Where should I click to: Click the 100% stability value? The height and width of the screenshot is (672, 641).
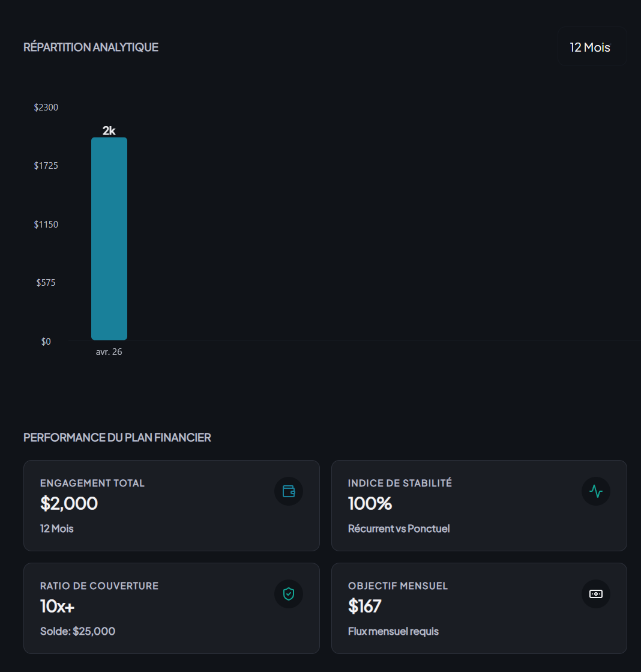click(370, 504)
